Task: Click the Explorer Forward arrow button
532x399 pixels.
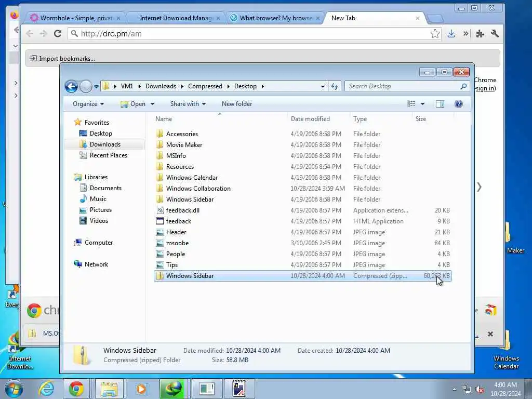Action: tap(86, 87)
